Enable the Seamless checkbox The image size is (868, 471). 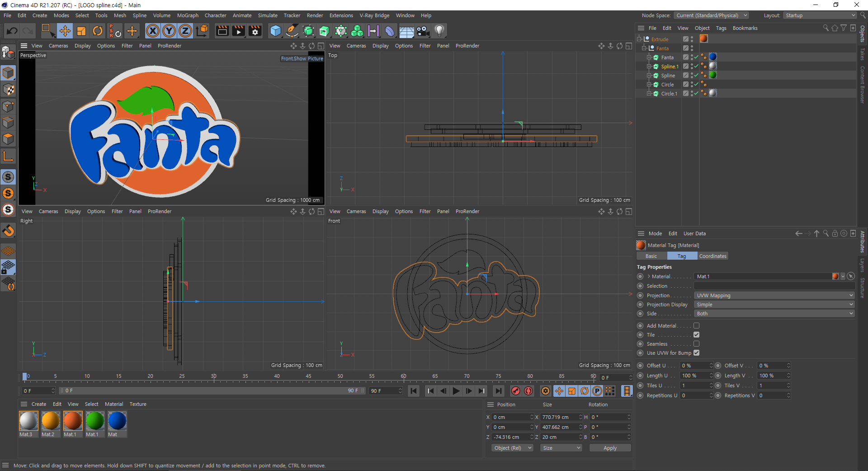click(x=696, y=344)
